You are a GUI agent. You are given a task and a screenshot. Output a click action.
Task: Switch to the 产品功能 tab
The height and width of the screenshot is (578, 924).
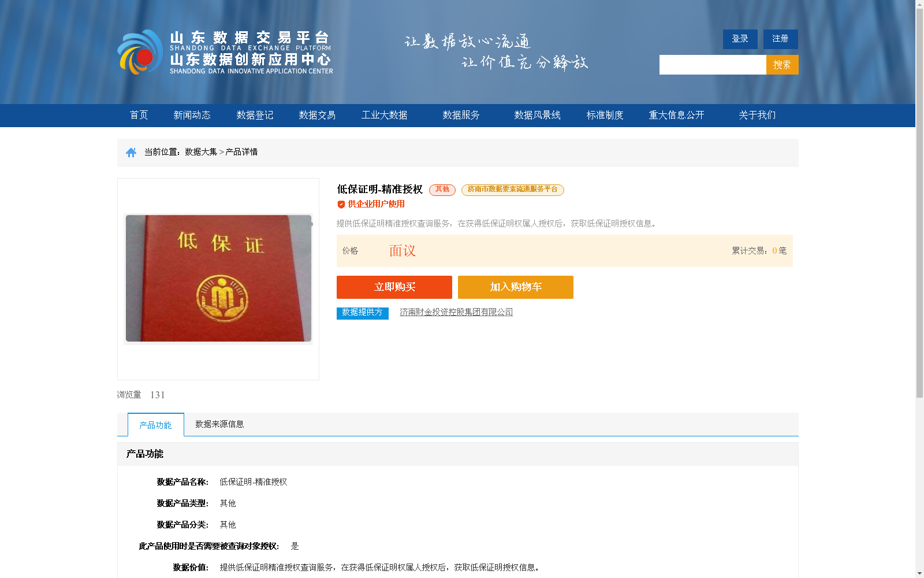coord(156,425)
